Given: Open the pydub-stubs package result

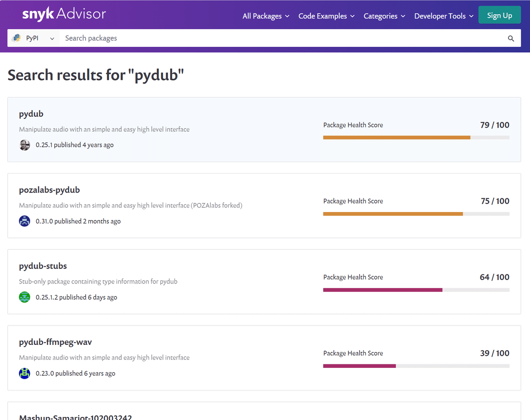Looking at the screenshot, I should pyautogui.click(x=43, y=266).
